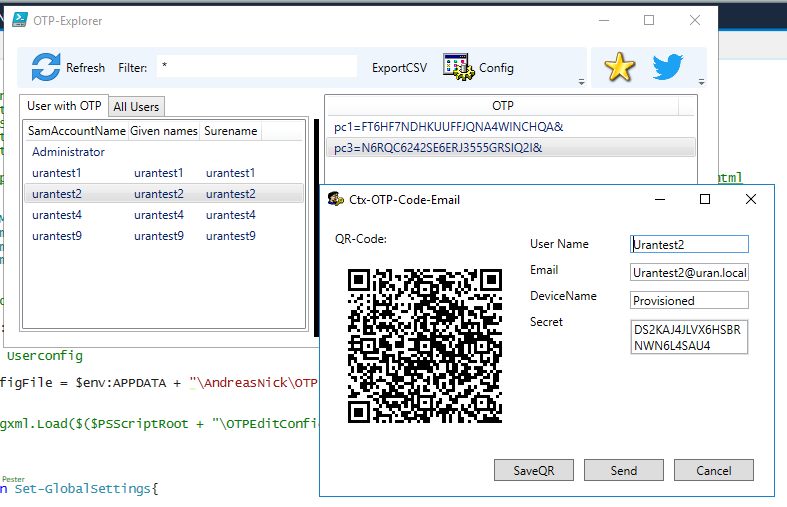Switch to the All Users tab

(x=136, y=107)
